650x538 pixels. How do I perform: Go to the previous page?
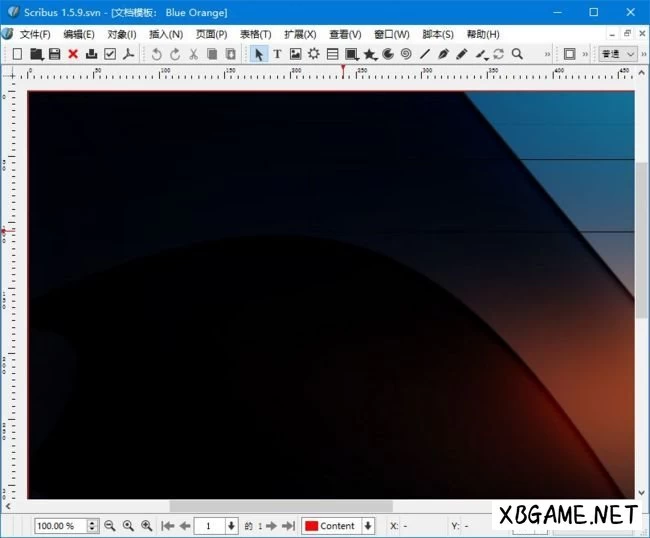point(185,526)
